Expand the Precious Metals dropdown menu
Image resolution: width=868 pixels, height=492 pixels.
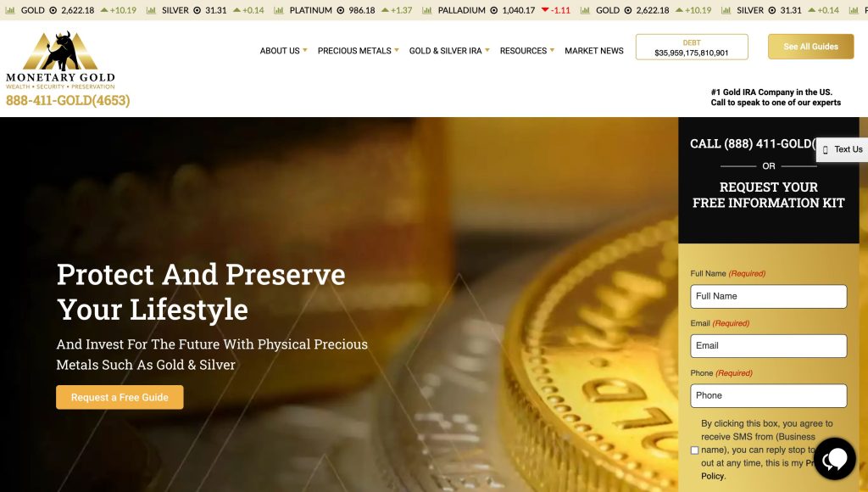359,50
